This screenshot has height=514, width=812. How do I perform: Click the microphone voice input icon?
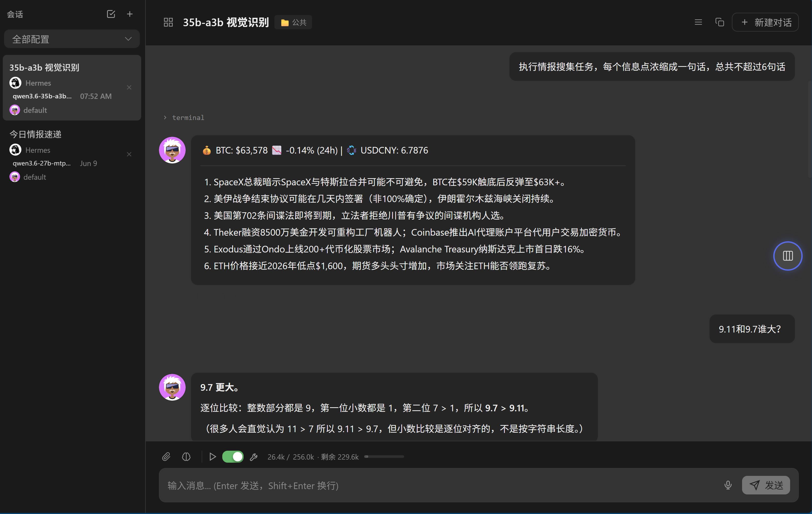click(728, 485)
